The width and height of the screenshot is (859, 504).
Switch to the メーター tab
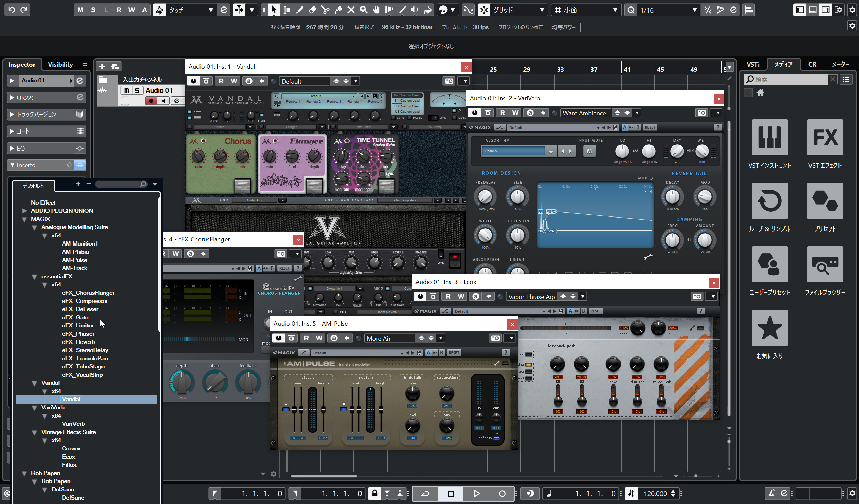[840, 64]
